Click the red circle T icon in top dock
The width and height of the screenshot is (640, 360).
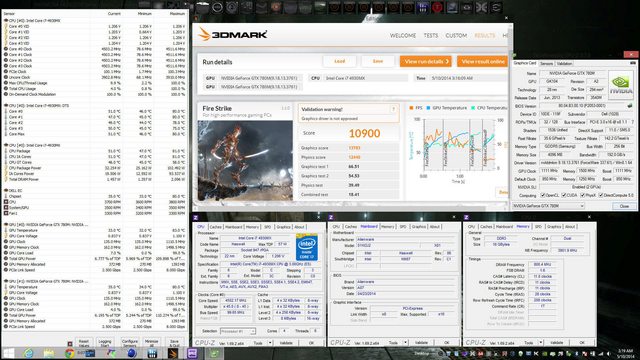(x=437, y=7)
